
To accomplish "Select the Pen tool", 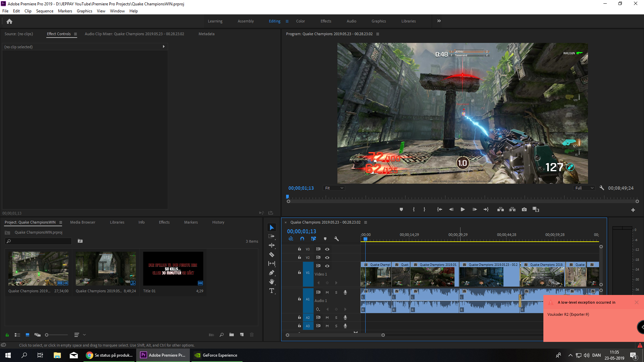I will [272, 273].
